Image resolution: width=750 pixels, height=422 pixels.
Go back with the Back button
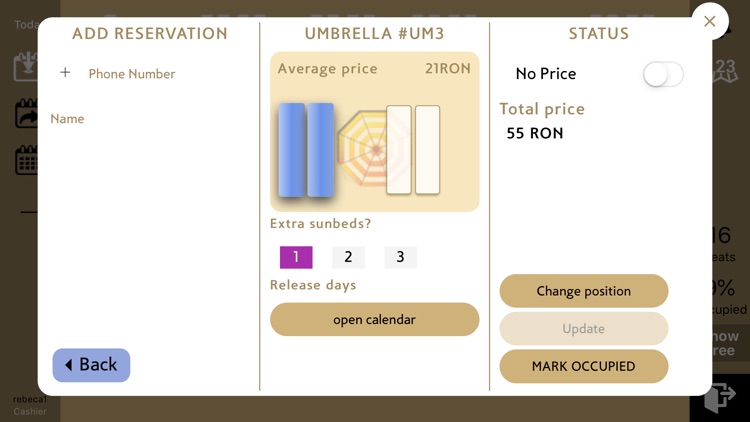click(x=91, y=365)
